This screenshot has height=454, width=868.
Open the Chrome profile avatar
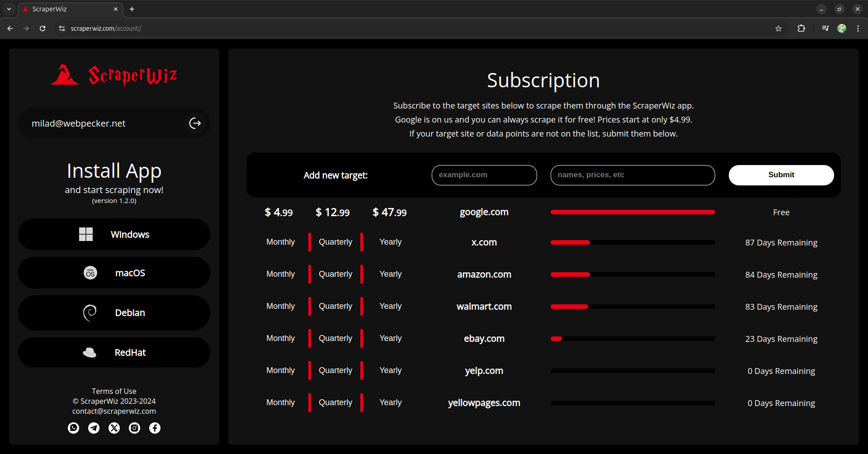point(842,28)
